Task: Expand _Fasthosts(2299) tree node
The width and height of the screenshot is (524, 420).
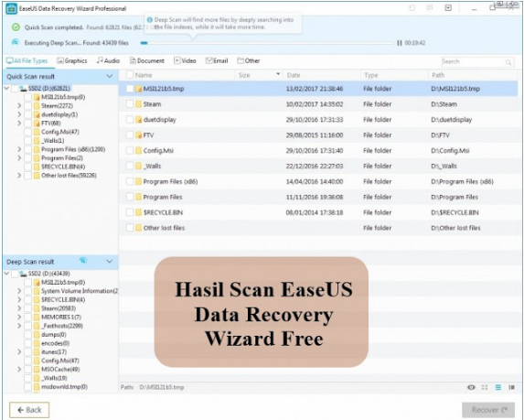Action: point(19,326)
